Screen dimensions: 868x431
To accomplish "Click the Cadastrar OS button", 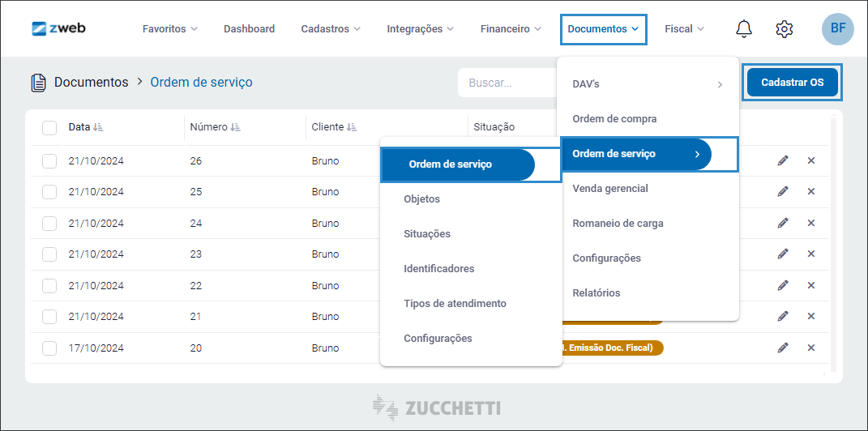I will (x=792, y=83).
